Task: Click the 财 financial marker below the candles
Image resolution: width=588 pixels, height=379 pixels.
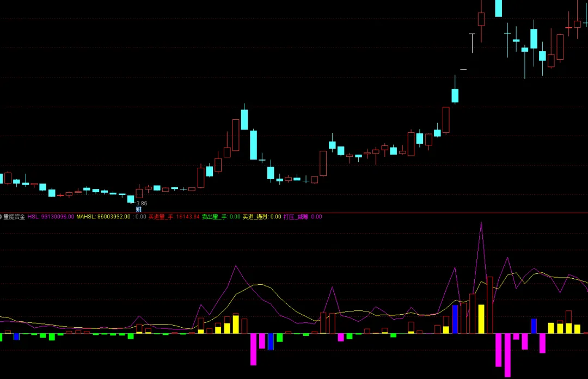Action: coord(139,210)
